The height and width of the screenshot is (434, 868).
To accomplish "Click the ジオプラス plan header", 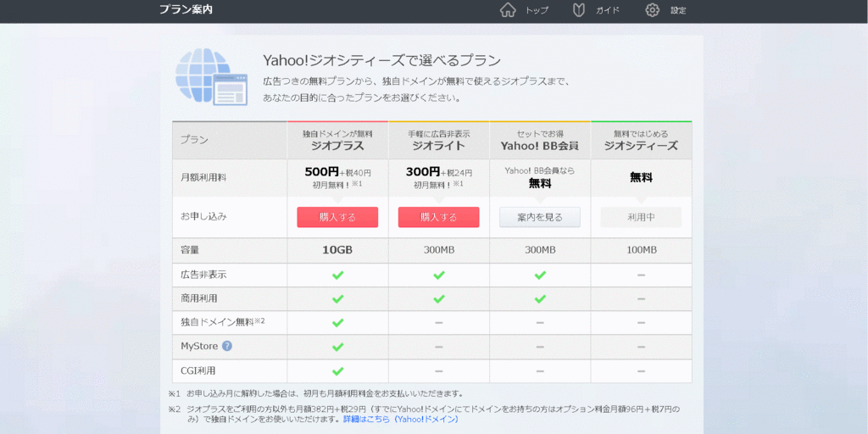I will tap(337, 141).
